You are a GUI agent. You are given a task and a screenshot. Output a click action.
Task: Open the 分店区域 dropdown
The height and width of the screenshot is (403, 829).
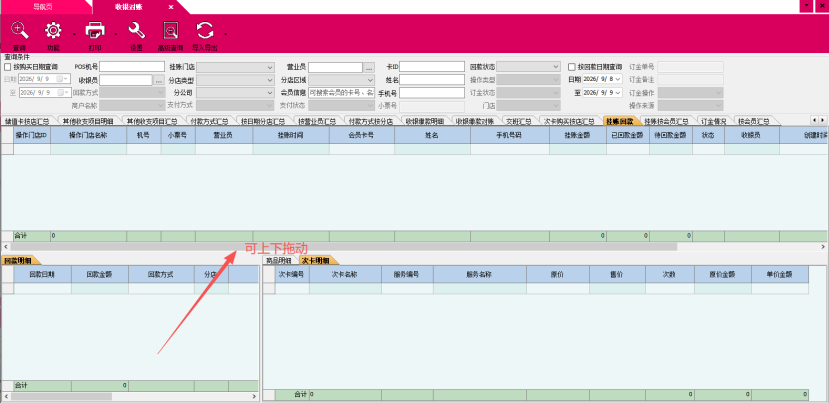click(x=342, y=80)
